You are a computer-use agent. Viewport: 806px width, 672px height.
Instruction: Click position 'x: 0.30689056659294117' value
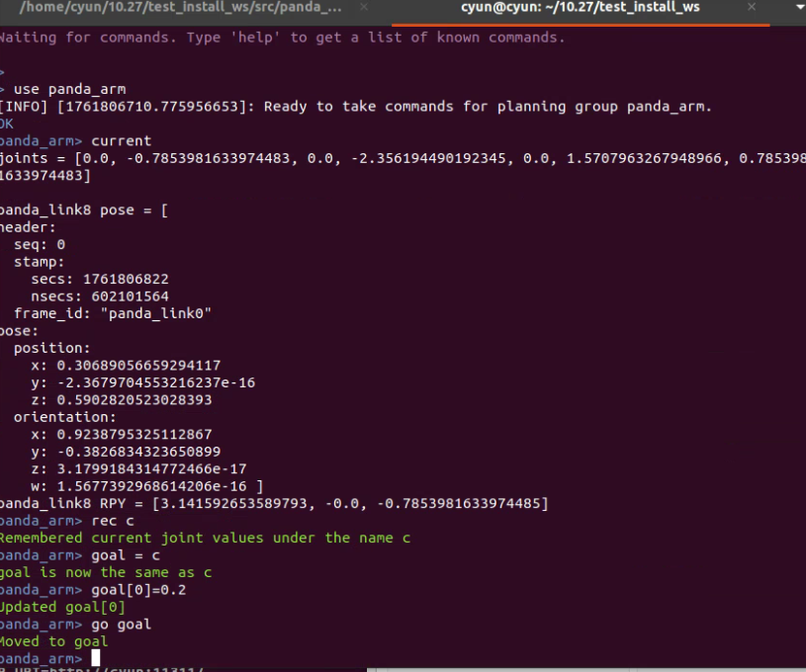tap(126, 366)
